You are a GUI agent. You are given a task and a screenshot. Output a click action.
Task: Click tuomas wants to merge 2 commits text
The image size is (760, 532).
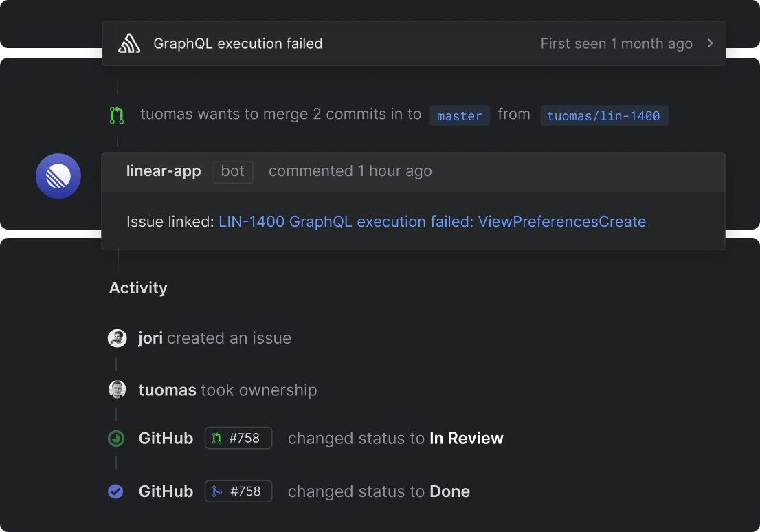pyautogui.click(x=280, y=114)
